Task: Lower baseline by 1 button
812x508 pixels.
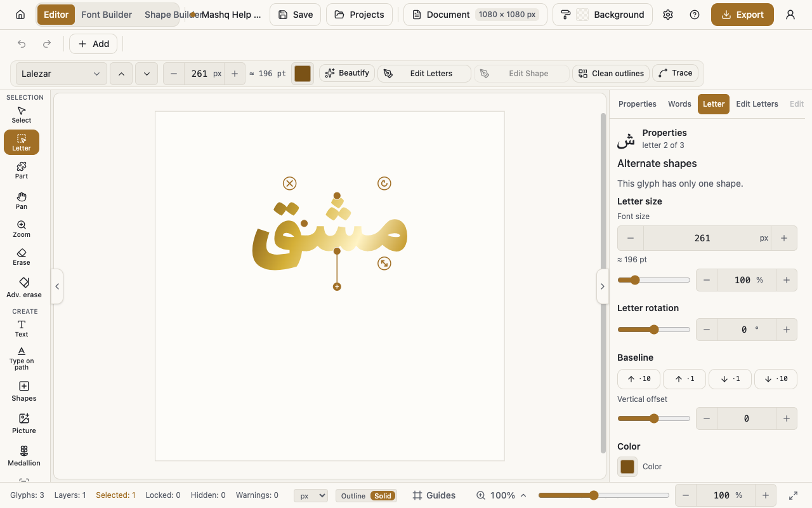Action: point(730,379)
